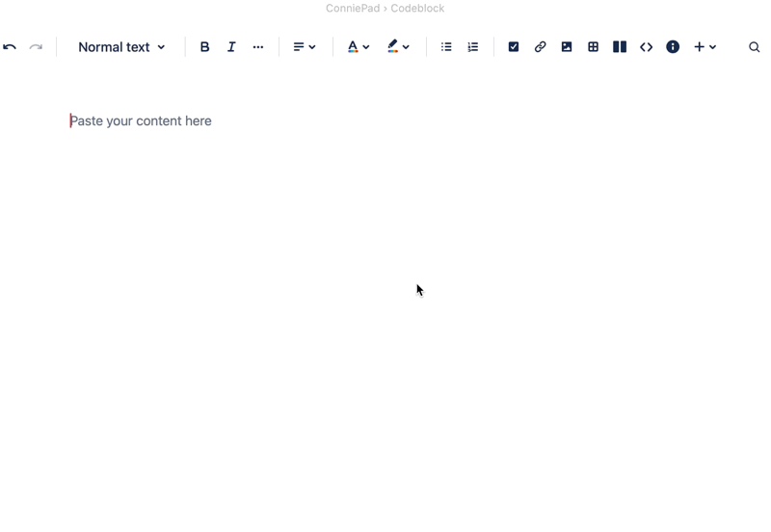The image size is (771, 532).
Task: Insert an image
Action: 567,47
